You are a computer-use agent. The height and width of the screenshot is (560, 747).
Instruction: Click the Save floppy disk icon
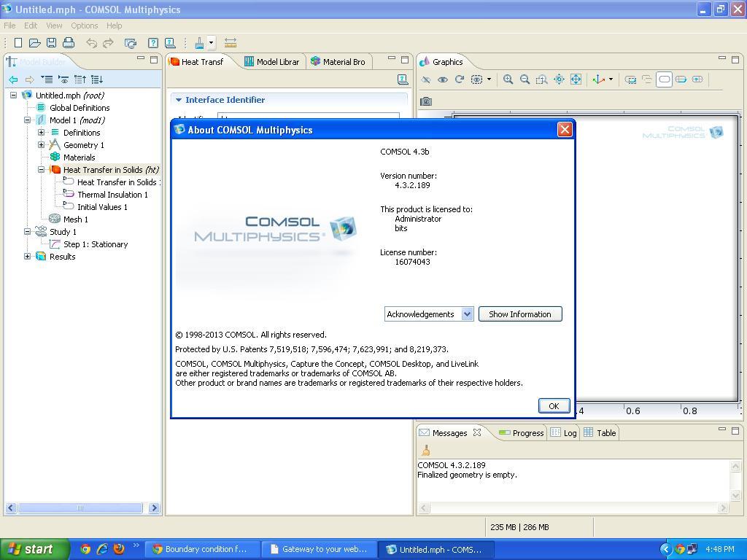[x=51, y=43]
